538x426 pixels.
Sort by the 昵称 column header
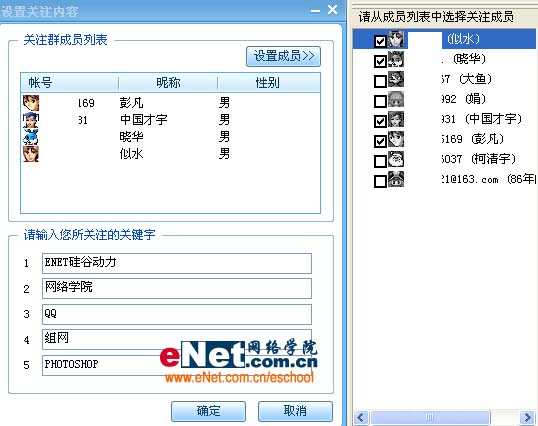pos(168,83)
